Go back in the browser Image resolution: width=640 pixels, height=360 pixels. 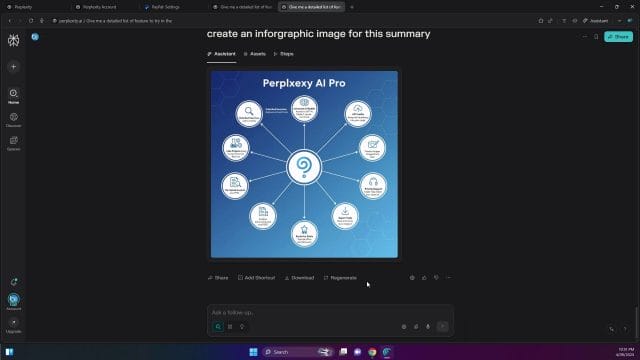(x=10, y=20)
